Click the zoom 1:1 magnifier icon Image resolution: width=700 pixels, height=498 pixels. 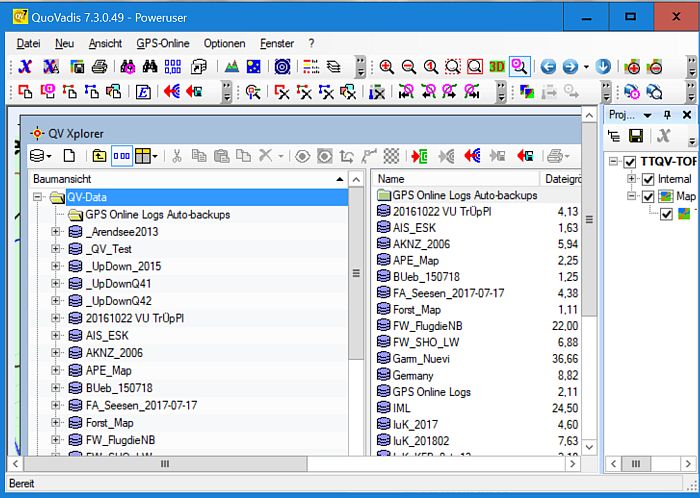pos(430,67)
